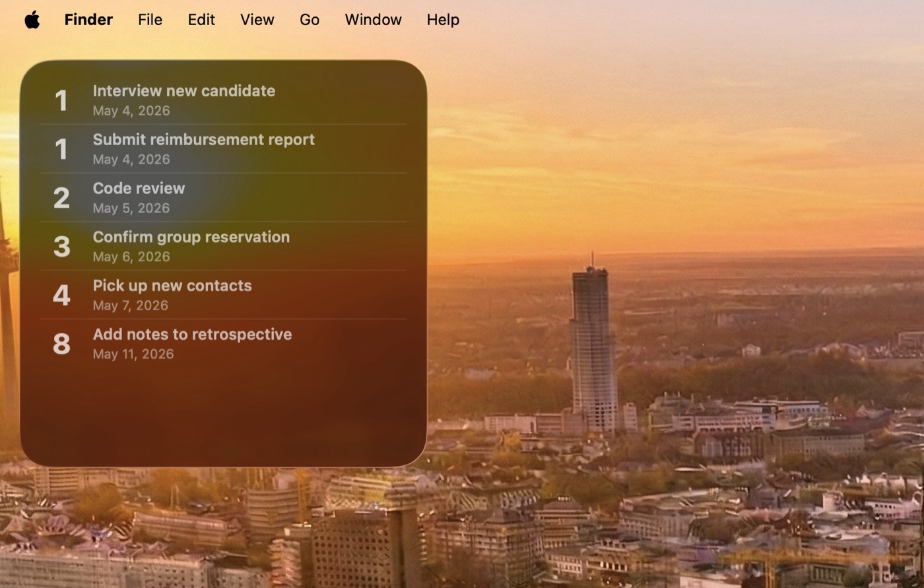Open the Go menu
924x588 pixels.
[310, 20]
